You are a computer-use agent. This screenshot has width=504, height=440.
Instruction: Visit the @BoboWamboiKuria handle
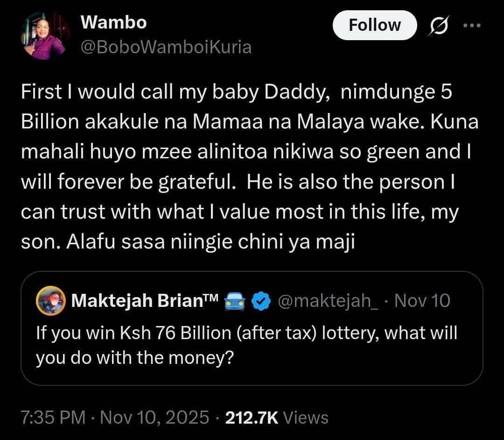pyautogui.click(x=166, y=47)
